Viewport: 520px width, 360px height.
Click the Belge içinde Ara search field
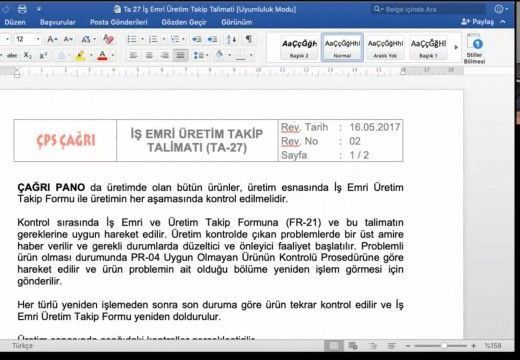pos(428,9)
